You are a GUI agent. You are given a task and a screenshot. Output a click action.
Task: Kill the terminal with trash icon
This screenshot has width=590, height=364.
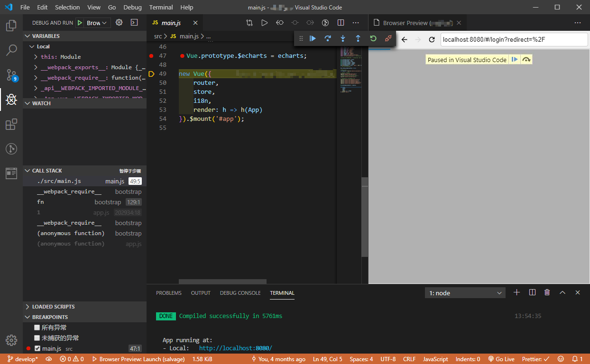[547, 292]
